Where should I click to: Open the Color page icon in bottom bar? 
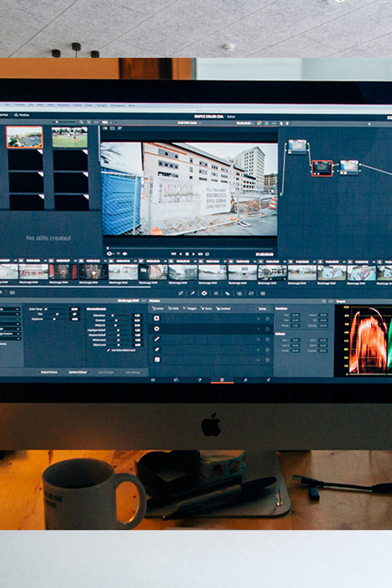coord(222,380)
